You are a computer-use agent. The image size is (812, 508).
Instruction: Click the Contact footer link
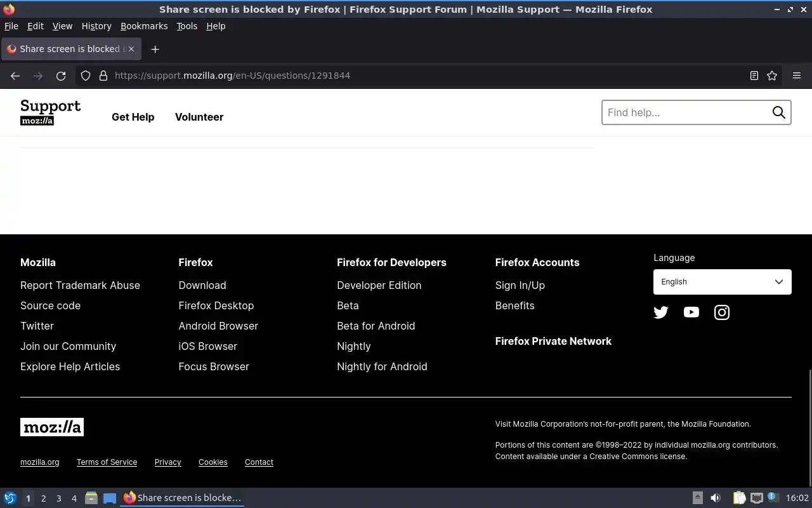(x=259, y=462)
